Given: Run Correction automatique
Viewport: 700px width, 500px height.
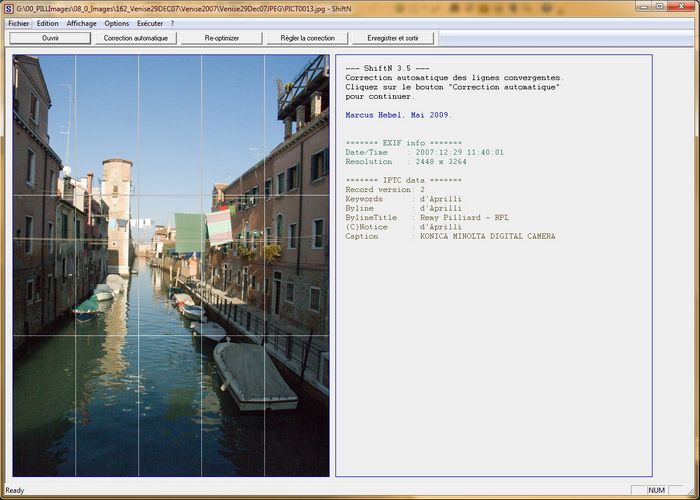Looking at the screenshot, I should [136, 38].
